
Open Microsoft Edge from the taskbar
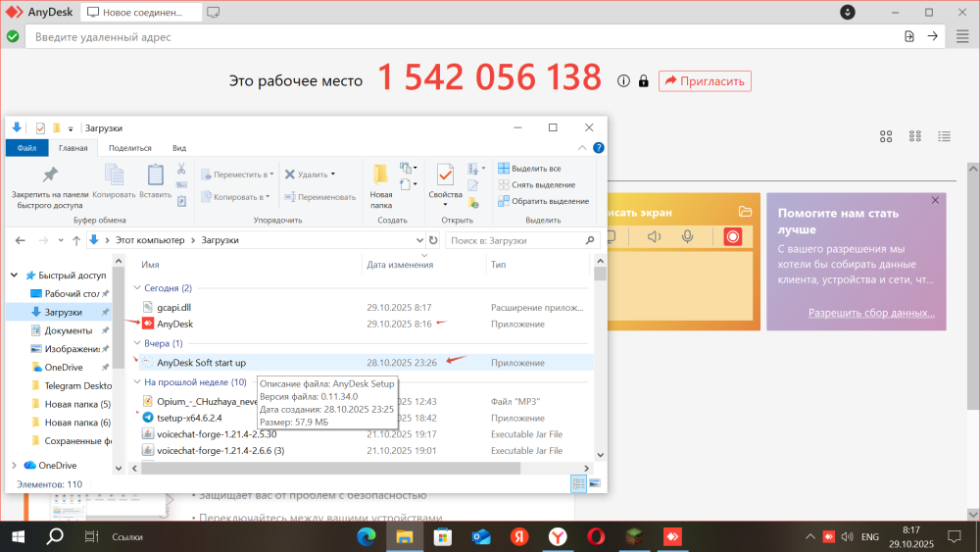pos(367,536)
